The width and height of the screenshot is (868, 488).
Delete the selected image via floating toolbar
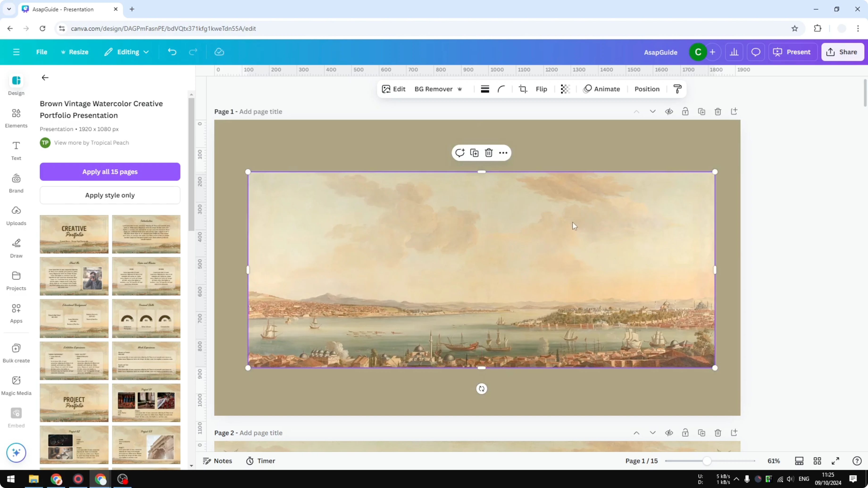pyautogui.click(x=488, y=153)
